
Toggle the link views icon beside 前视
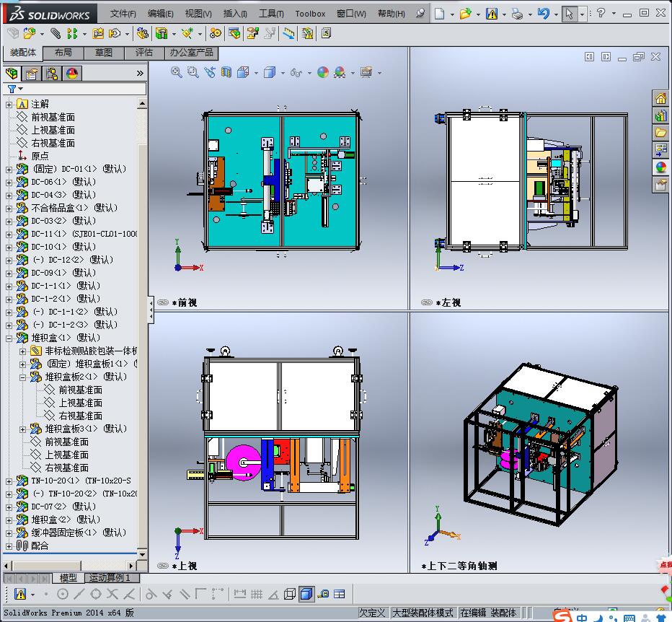tap(163, 302)
